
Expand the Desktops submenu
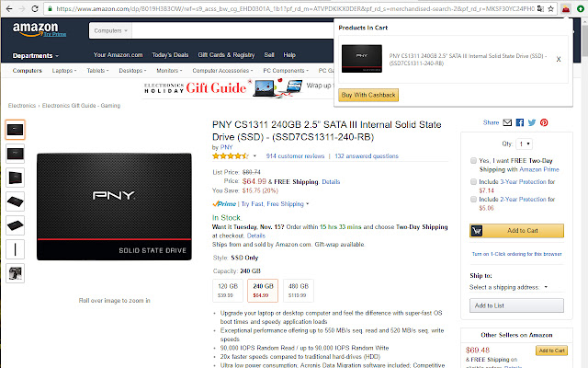pyautogui.click(x=132, y=71)
